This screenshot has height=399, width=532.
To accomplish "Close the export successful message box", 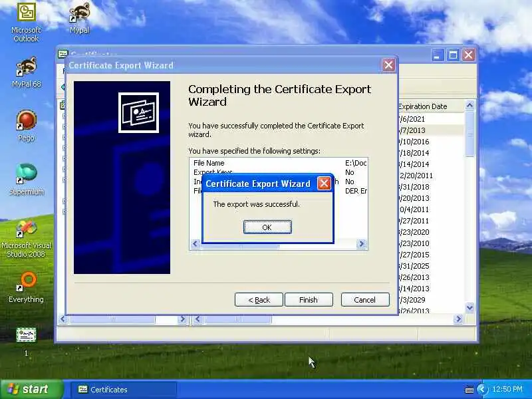I will 324,184.
